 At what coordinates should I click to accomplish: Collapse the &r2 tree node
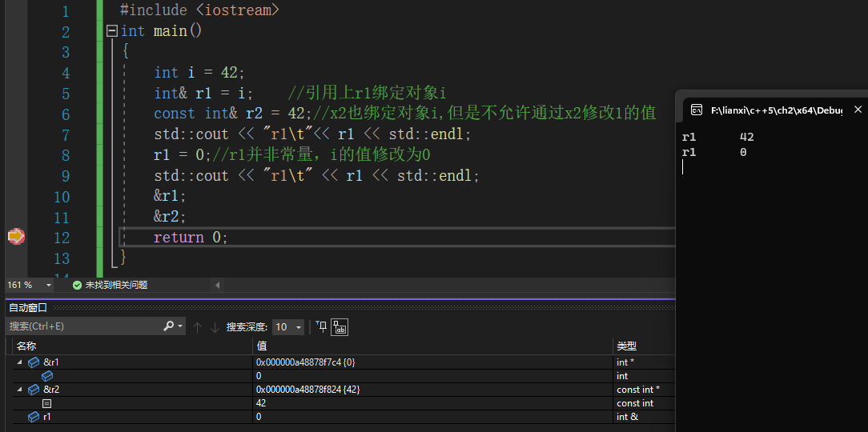point(20,390)
